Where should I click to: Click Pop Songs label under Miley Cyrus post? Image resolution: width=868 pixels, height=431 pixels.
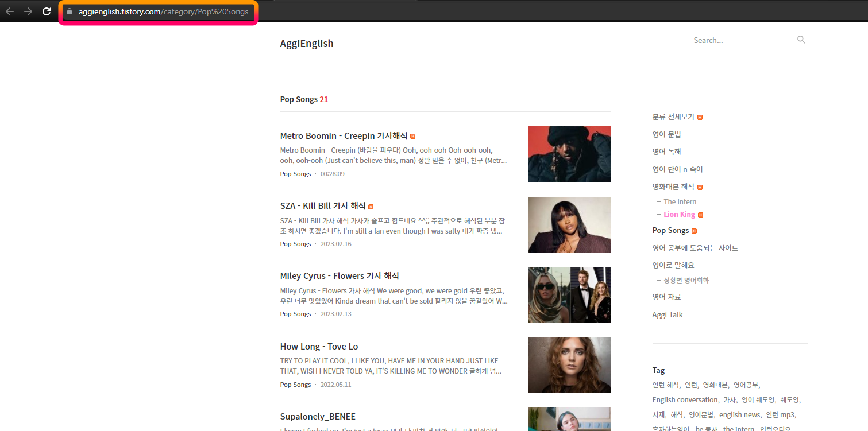295,314
